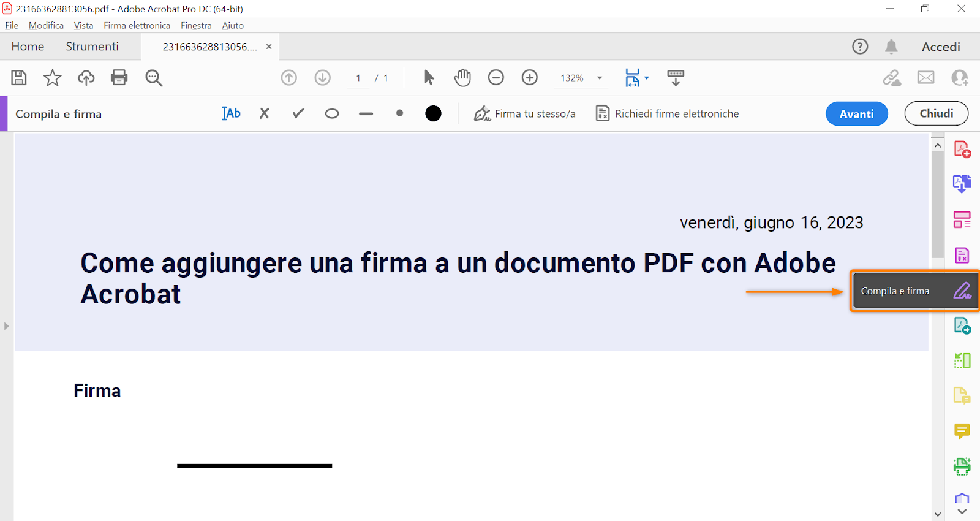Viewport: 980px width, 521px height.
Task: Switch to the Home tab
Action: 28,47
